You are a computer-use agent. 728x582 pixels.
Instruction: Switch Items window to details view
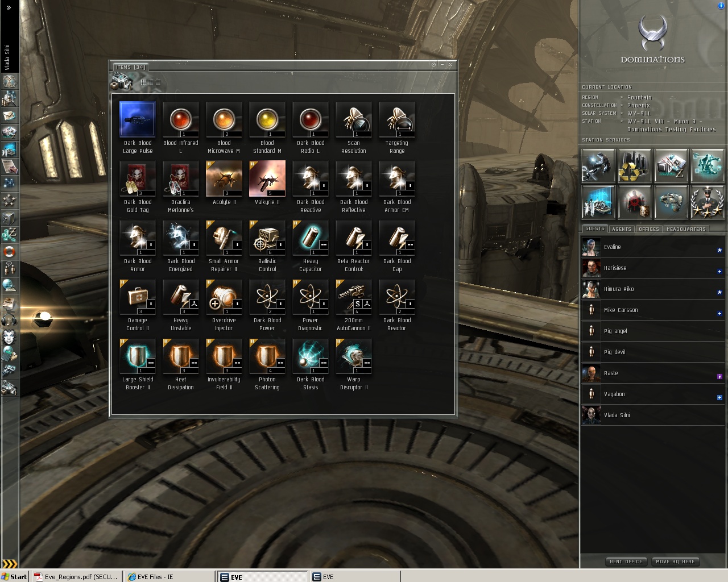[151, 82]
